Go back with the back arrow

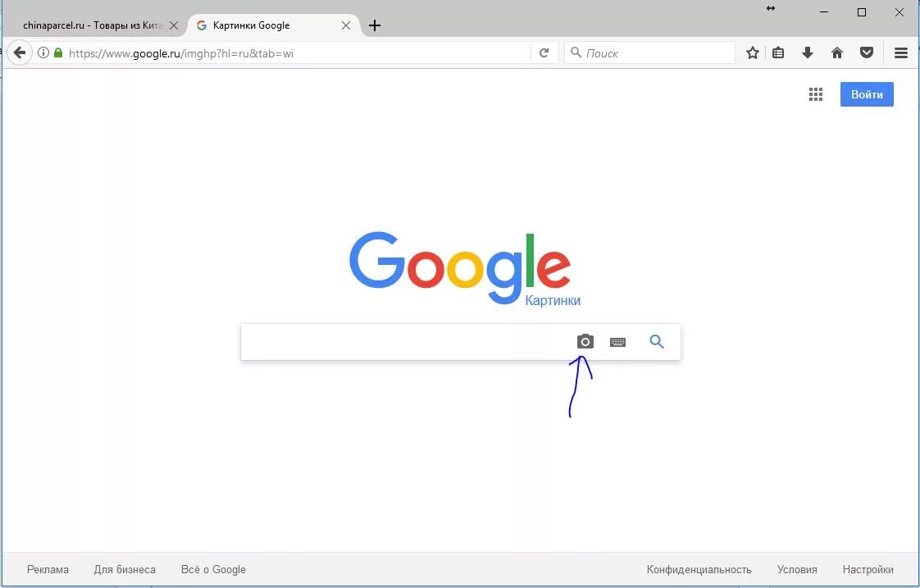[20, 52]
